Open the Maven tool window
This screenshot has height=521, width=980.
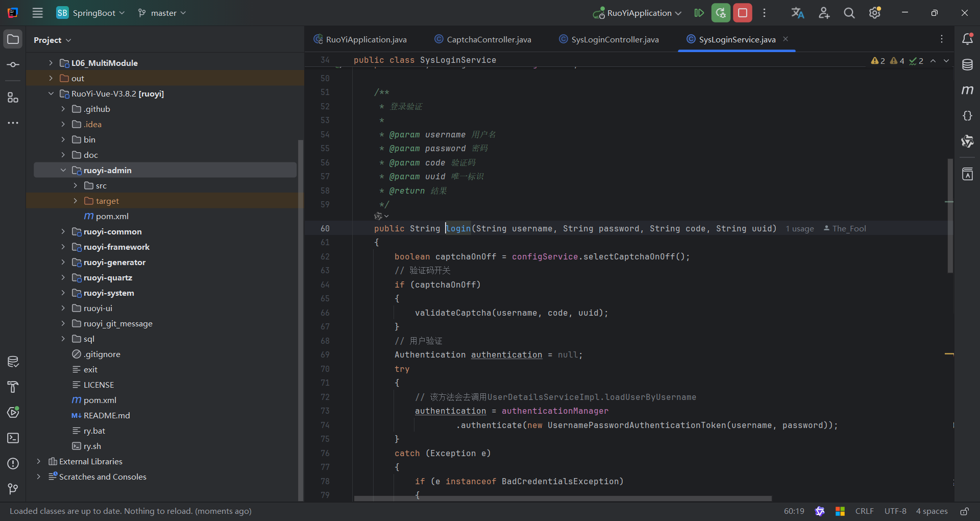(967, 90)
